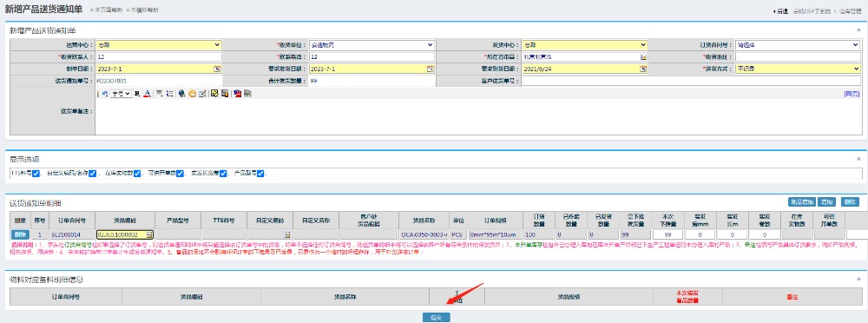Toggle the 在库实物数 checkbox

click(137, 174)
